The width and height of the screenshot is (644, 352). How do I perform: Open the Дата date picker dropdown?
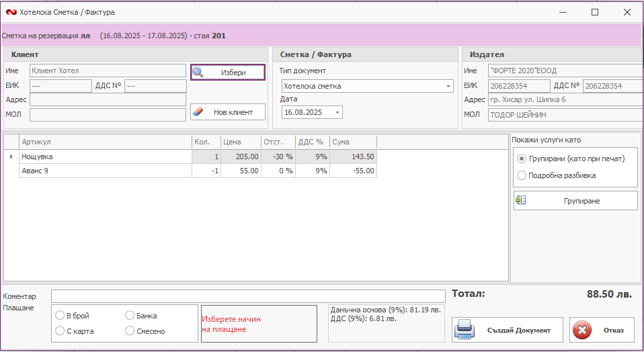coord(337,112)
